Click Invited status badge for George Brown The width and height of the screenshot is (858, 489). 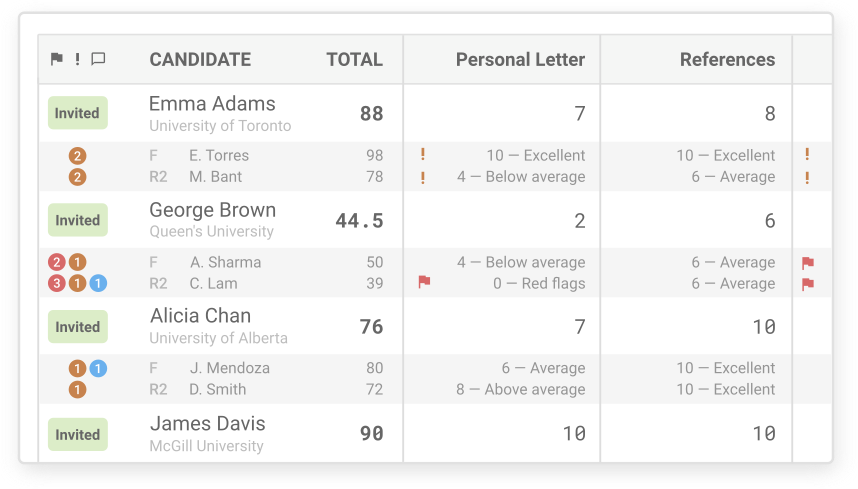[78, 220]
